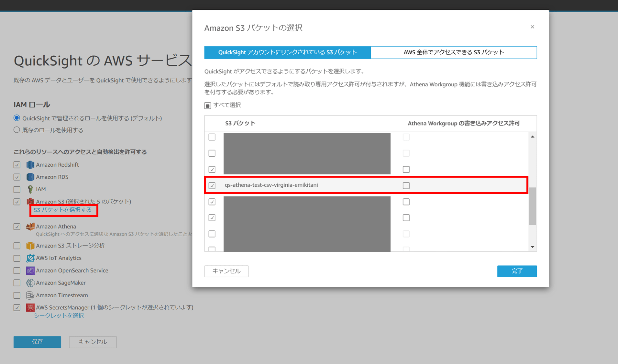Screen dimensions: 618x364
Task: Click the Amazon SageMaker icon
Action: coord(30,283)
